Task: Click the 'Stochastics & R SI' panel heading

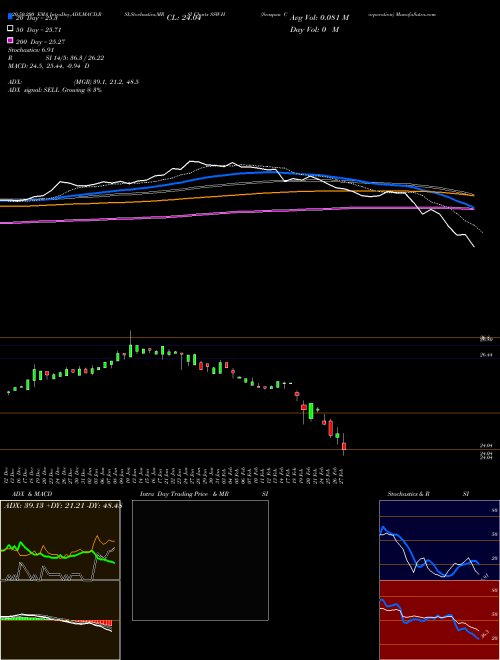Action: click(x=428, y=494)
